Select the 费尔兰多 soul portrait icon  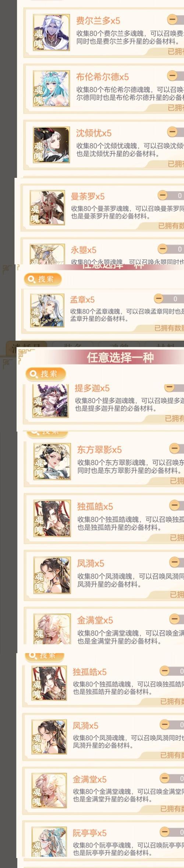[51, 33]
